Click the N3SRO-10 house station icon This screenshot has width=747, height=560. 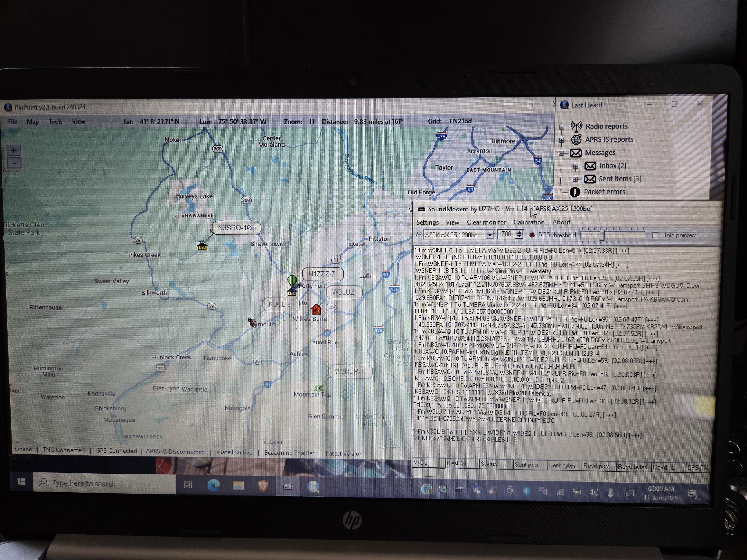click(x=202, y=246)
